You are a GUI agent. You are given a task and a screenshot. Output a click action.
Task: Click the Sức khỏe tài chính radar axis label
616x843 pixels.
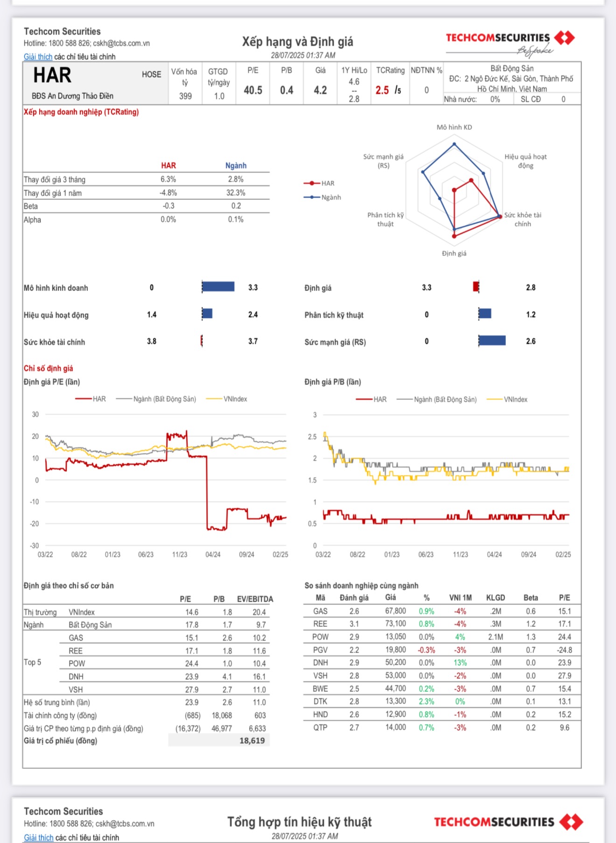[523, 219]
